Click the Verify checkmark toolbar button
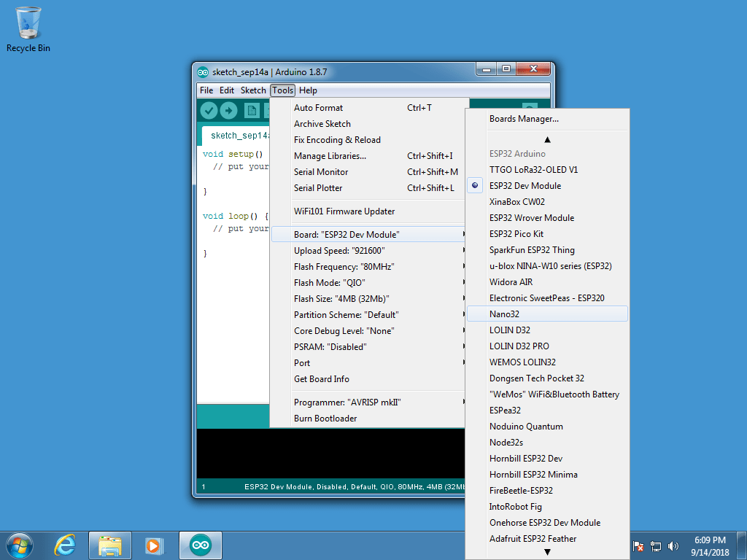 coord(209,110)
